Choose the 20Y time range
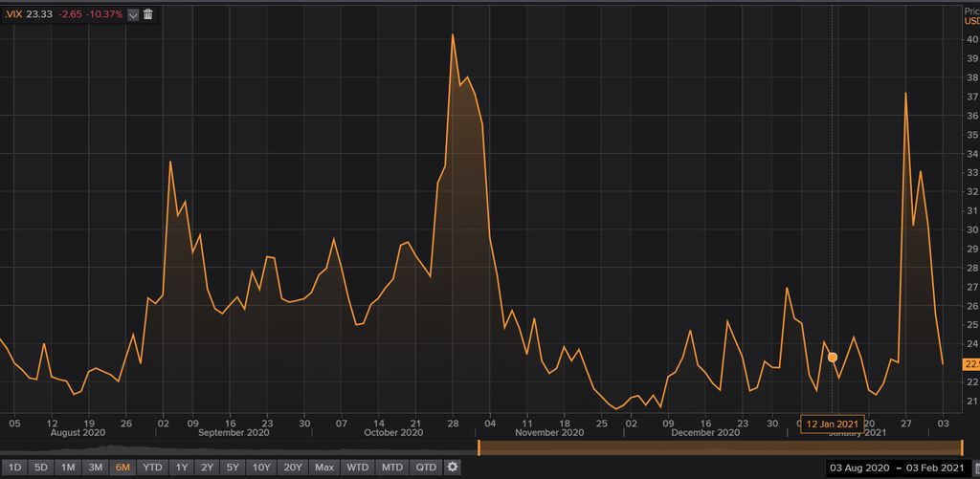The width and height of the screenshot is (980, 479). [293, 468]
